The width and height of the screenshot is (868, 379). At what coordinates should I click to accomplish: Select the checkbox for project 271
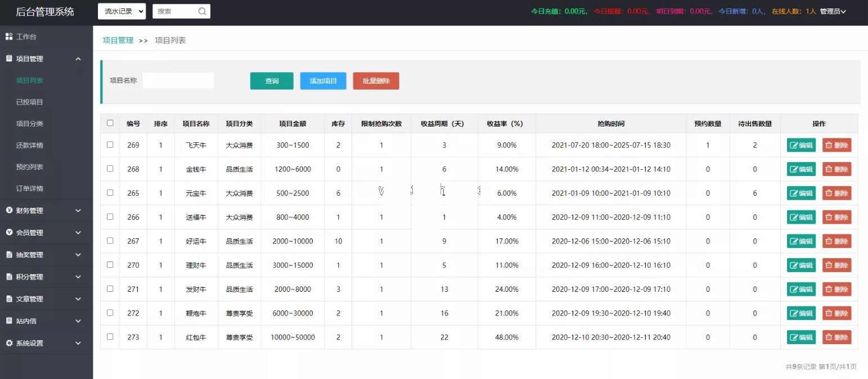coord(110,288)
